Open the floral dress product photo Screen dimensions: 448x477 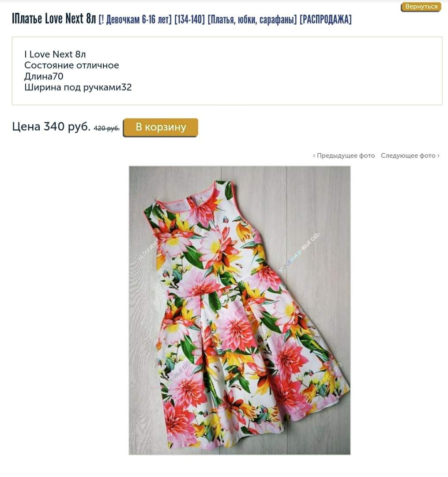pos(240,310)
